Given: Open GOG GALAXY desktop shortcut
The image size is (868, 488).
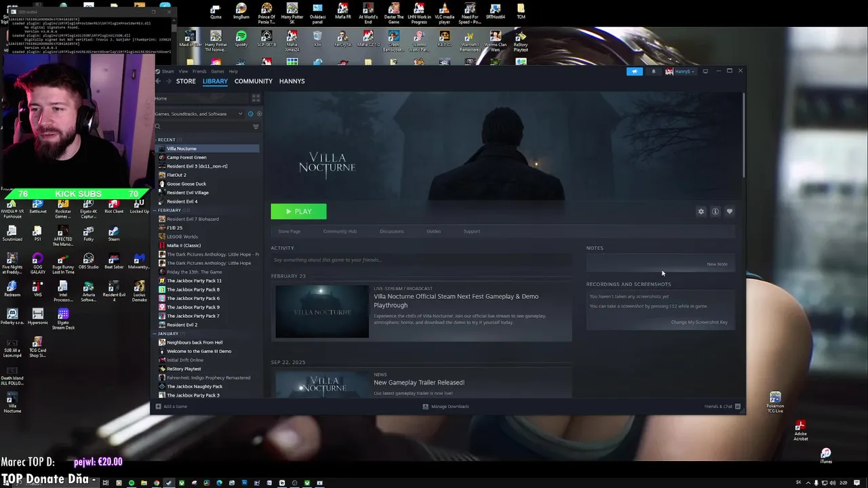Looking at the screenshot, I should pyautogui.click(x=37, y=262).
